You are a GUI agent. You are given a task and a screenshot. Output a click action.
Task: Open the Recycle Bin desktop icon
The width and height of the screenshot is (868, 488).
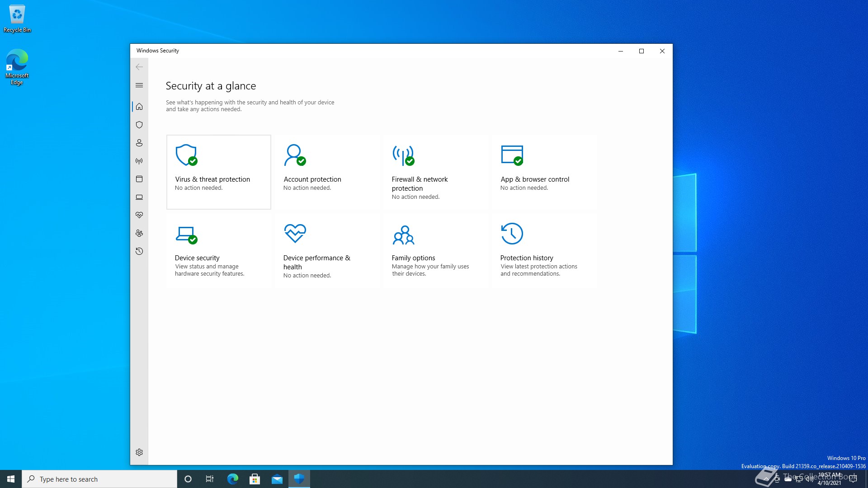17,19
